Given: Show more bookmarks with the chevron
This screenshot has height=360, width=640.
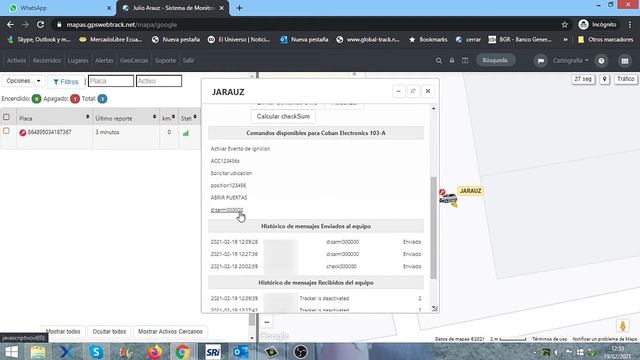Looking at the screenshot, I should pos(565,40).
